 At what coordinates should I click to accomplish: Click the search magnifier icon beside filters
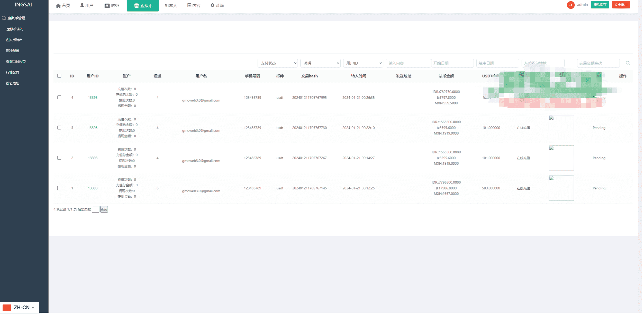pos(628,63)
